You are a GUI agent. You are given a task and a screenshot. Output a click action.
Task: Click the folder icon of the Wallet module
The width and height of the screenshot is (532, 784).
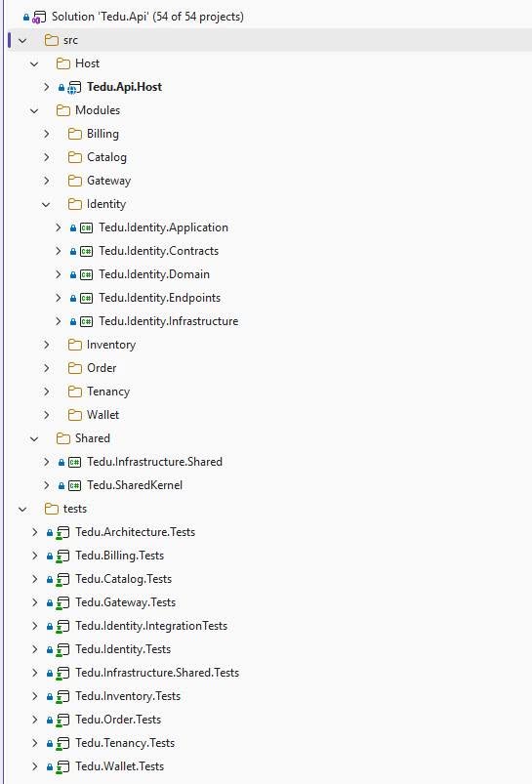[75, 416]
